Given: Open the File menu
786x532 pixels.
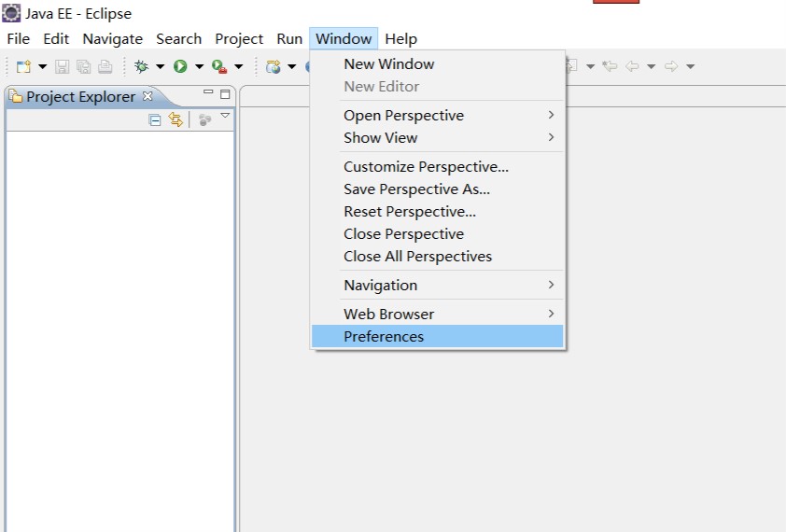Looking at the screenshot, I should point(19,38).
